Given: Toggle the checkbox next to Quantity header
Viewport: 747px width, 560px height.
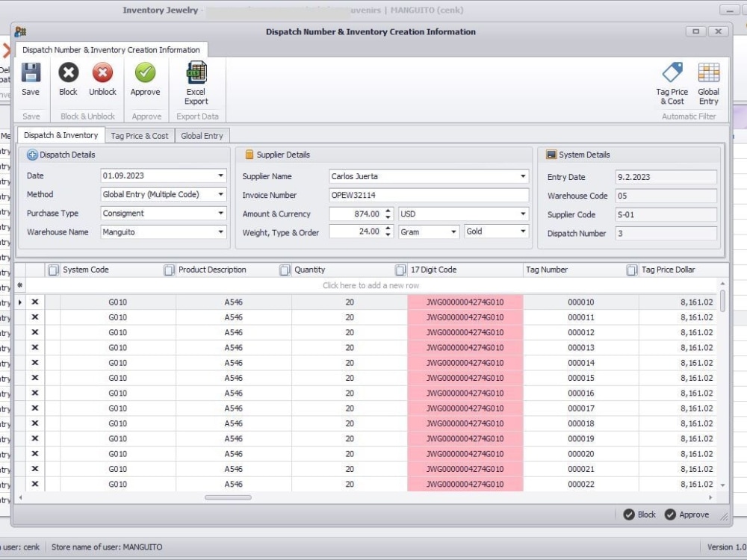Looking at the screenshot, I should pos(285,270).
